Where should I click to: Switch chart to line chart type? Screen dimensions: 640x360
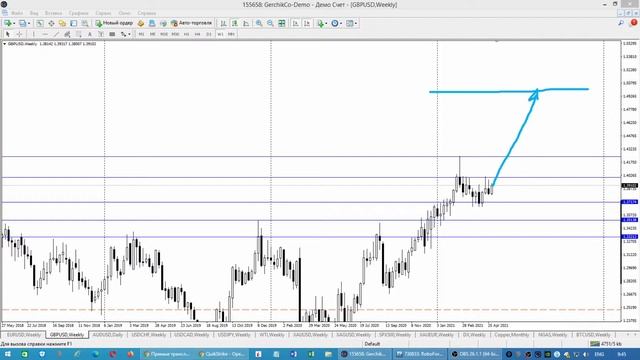coord(246,23)
